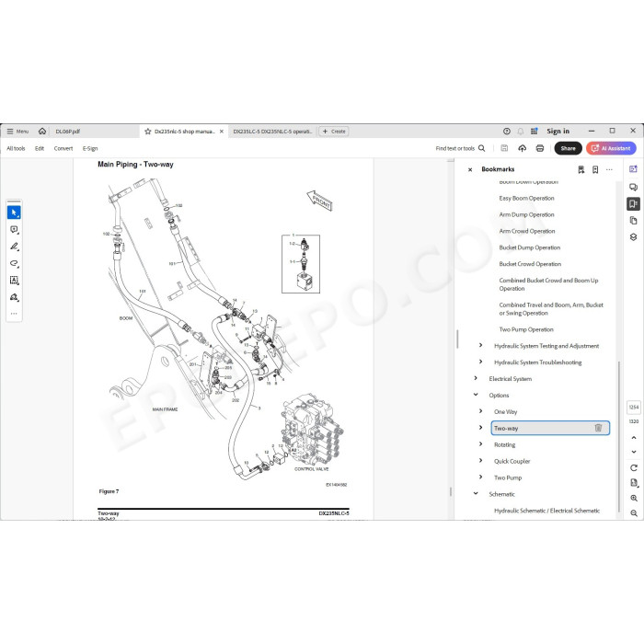Viewport: 644px width, 644px height.
Task: Go to previous page up arrow
Action: [634, 438]
